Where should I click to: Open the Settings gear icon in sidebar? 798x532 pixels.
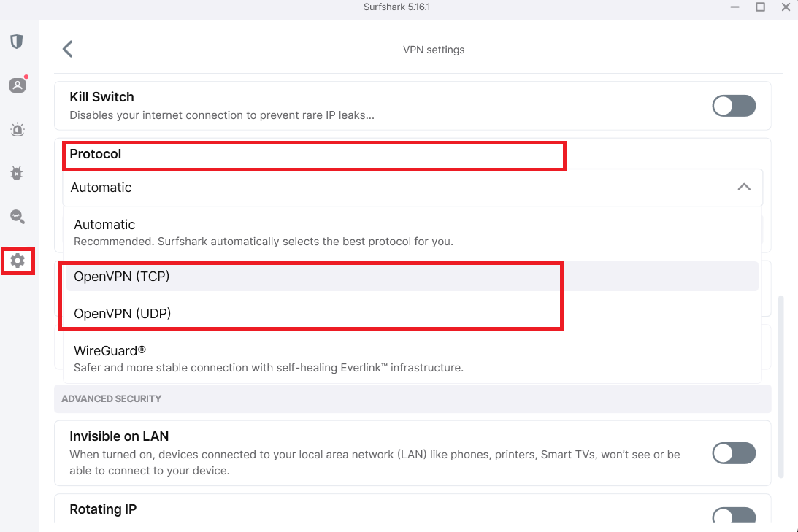(18, 261)
